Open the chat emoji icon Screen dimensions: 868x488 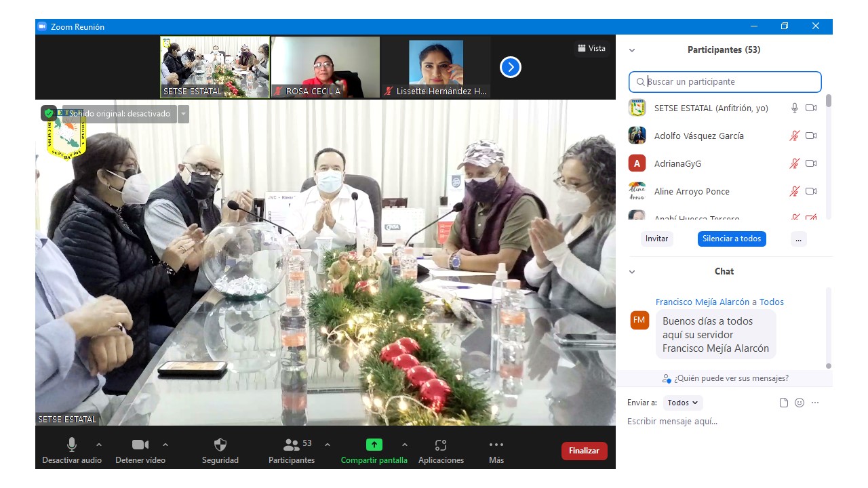[800, 403]
